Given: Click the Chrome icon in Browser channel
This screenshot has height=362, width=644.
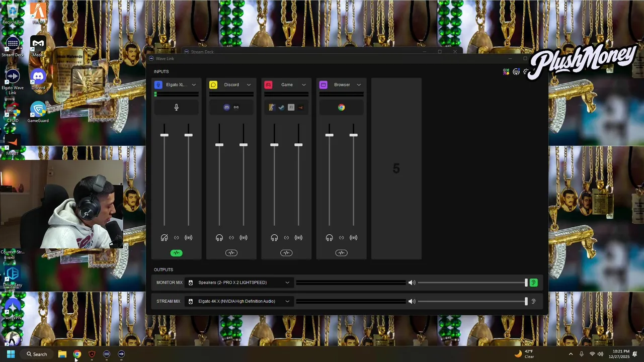Looking at the screenshot, I should (x=341, y=107).
